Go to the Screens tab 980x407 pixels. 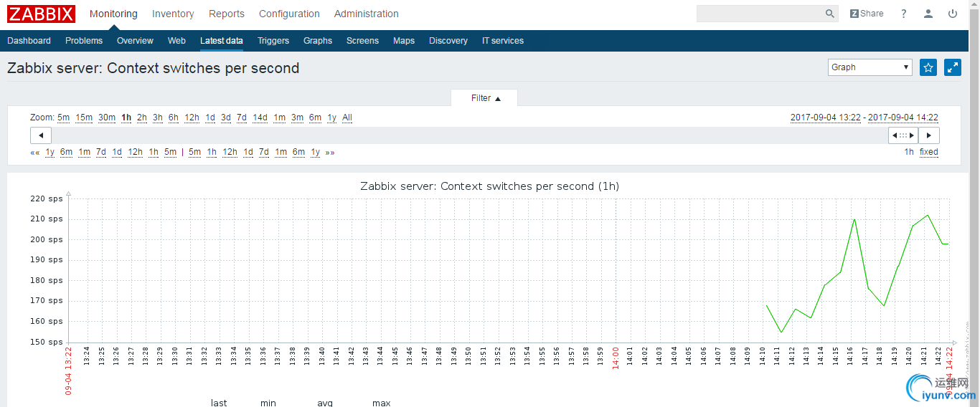coord(362,41)
